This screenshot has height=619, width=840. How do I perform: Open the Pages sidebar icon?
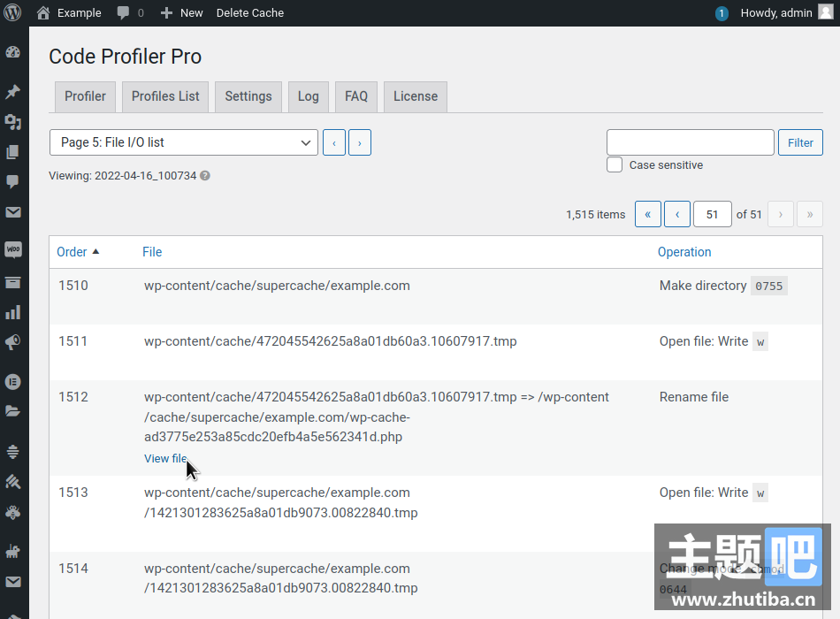(x=13, y=152)
